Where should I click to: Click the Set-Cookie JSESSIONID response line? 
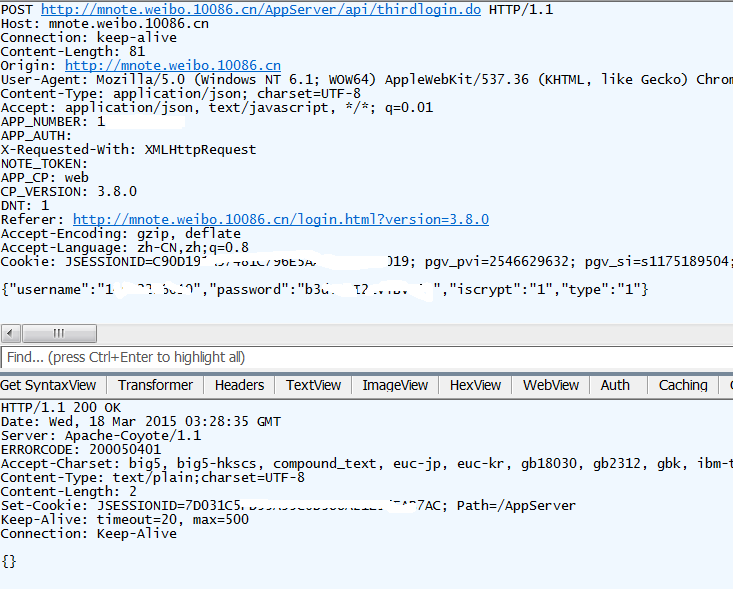click(x=288, y=506)
